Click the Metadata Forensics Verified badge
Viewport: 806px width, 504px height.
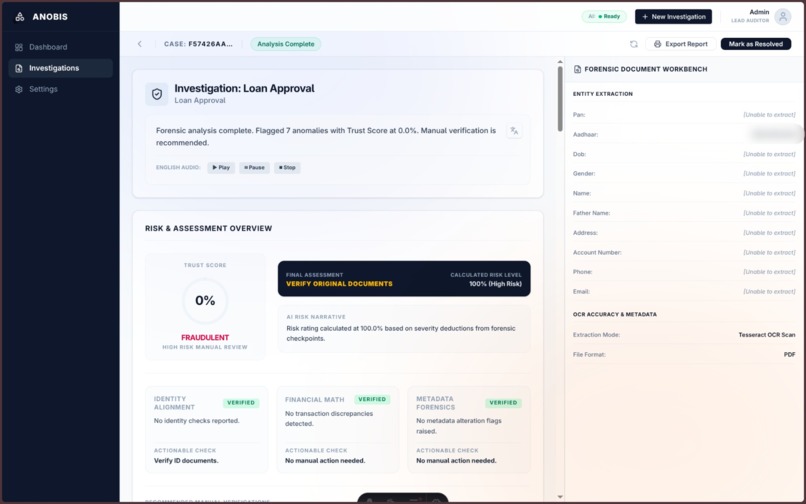503,403
